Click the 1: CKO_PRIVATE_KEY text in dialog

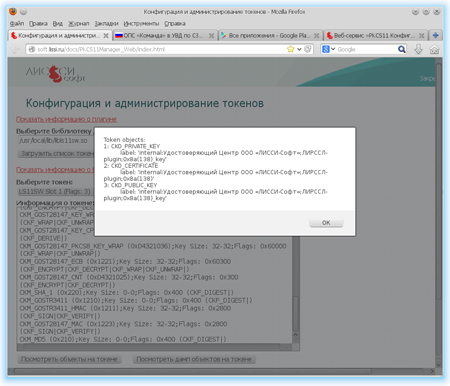click(132, 146)
